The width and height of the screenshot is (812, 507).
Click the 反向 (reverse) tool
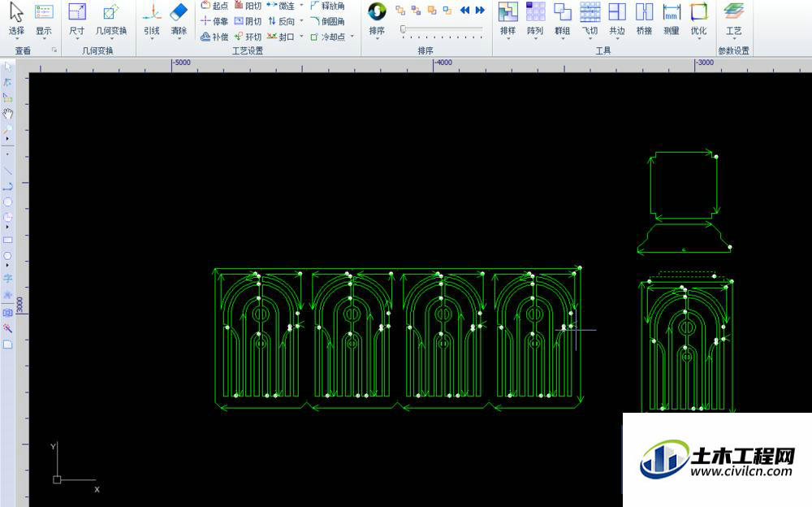coord(281,21)
